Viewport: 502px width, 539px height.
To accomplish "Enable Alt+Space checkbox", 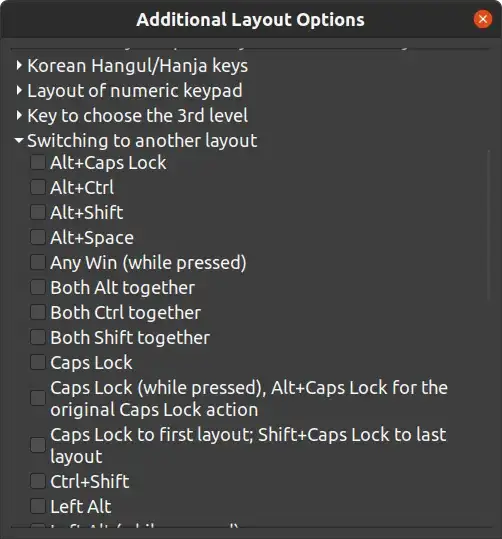I will [x=38, y=237].
